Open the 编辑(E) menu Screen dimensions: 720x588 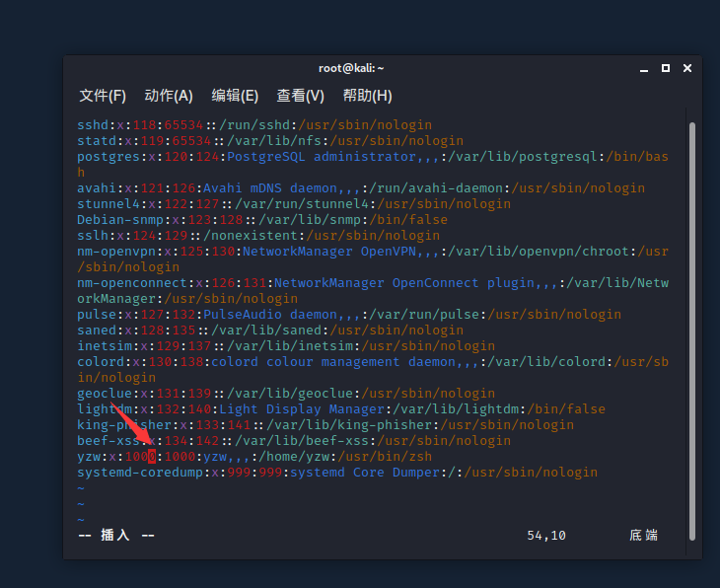coord(234,96)
